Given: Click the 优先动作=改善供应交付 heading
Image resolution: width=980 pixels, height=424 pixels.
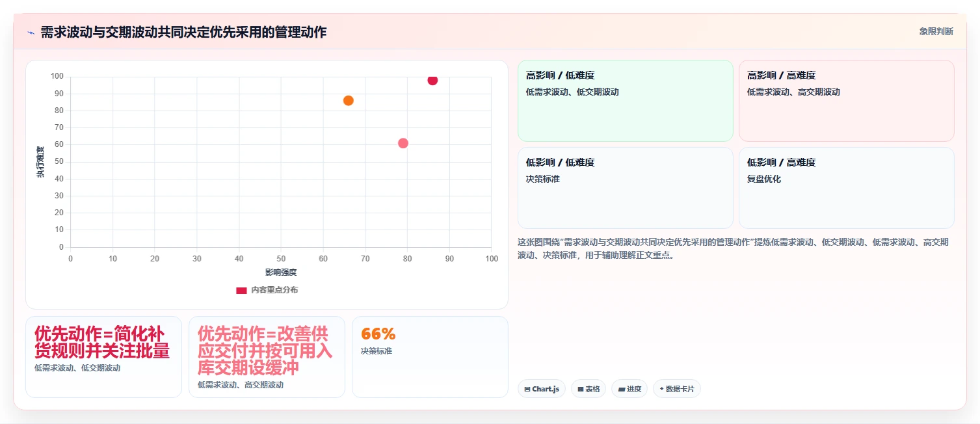Looking at the screenshot, I should (x=265, y=351).
